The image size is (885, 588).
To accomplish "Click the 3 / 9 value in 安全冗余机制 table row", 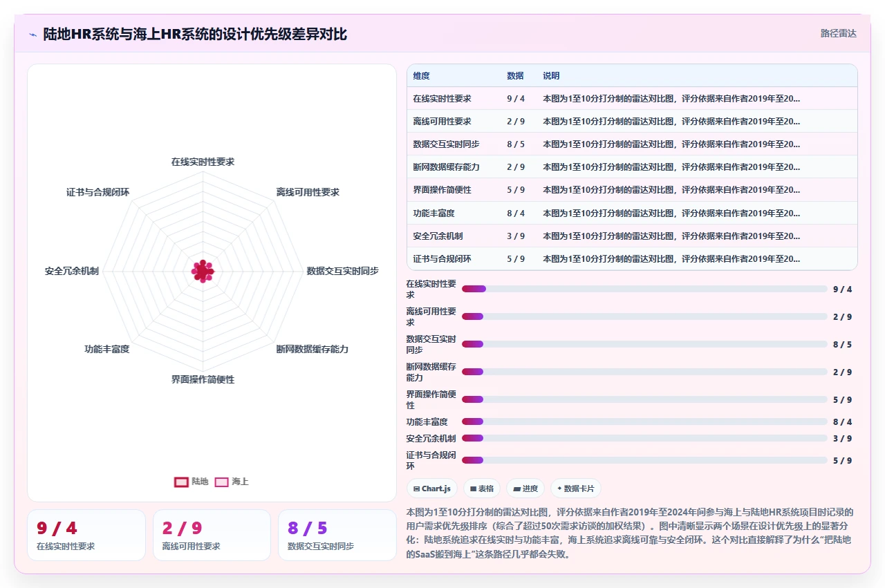I will (x=516, y=236).
